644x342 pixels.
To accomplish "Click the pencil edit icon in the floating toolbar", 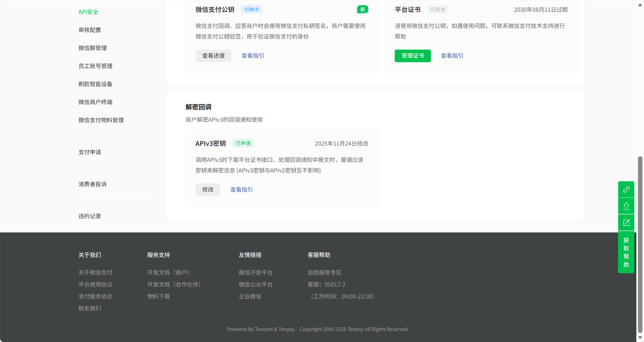I will [626, 223].
